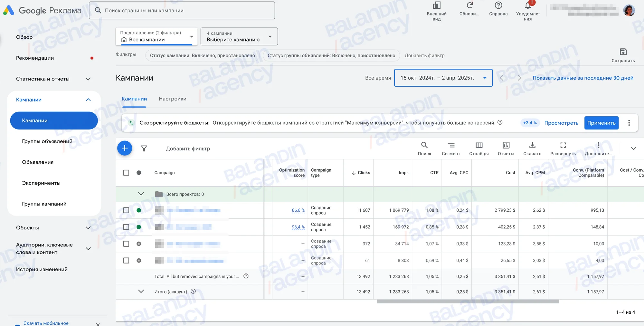
Task: Open the Выберите кампанию dropdown
Action: (x=239, y=36)
